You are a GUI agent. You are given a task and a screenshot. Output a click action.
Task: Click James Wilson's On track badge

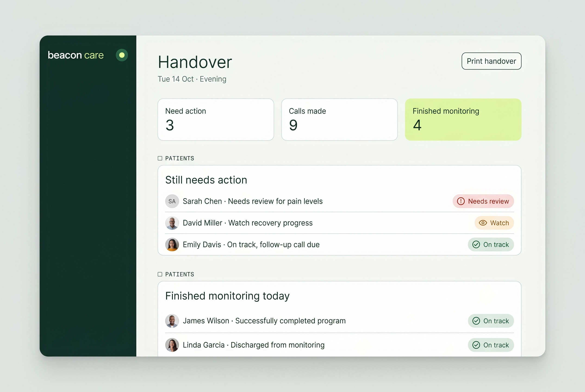click(x=491, y=321)
